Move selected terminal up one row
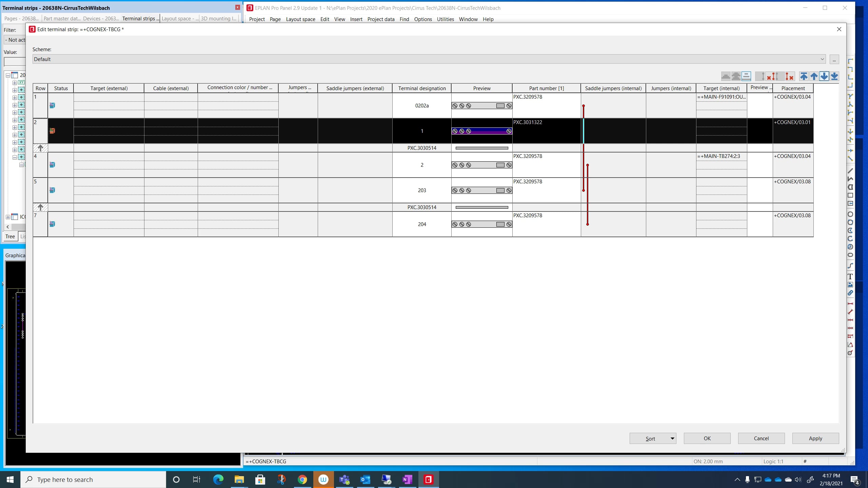Image resolution: width=868 pixels, height=488 pixels. pyautogui.click(x=813, y=76)
